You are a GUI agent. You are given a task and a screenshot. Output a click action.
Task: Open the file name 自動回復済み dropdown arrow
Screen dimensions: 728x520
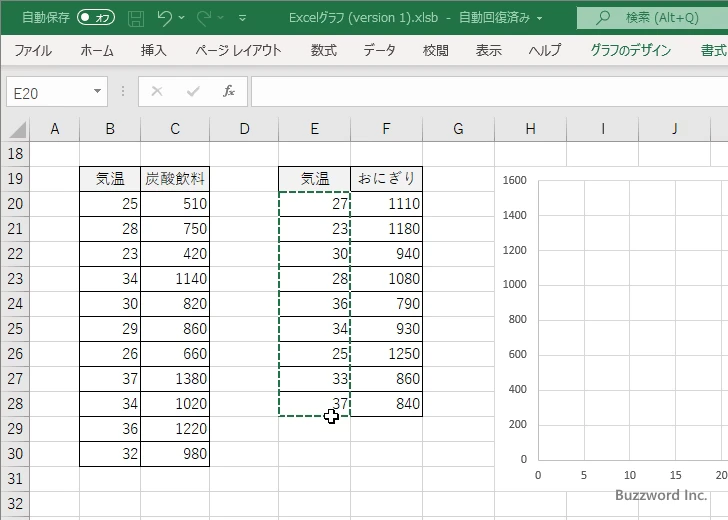(540, 19)
